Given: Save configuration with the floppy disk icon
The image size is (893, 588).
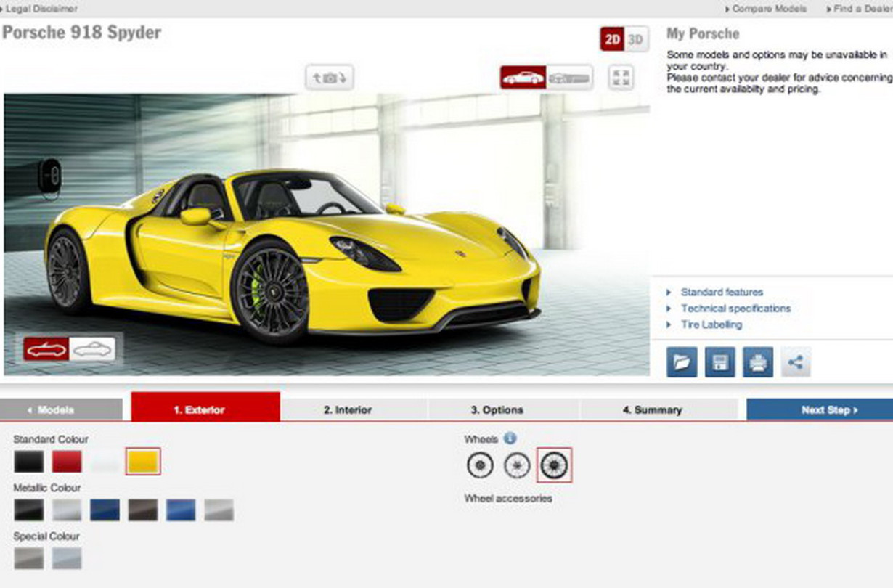Looking at the screenshot, I should [719, 362].
